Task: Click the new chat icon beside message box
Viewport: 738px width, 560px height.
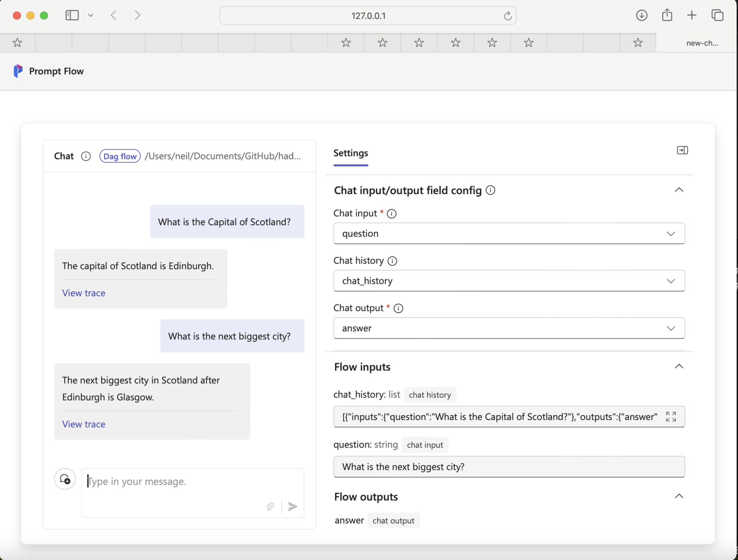Action: pyautogui.click(x=65, y=479)
